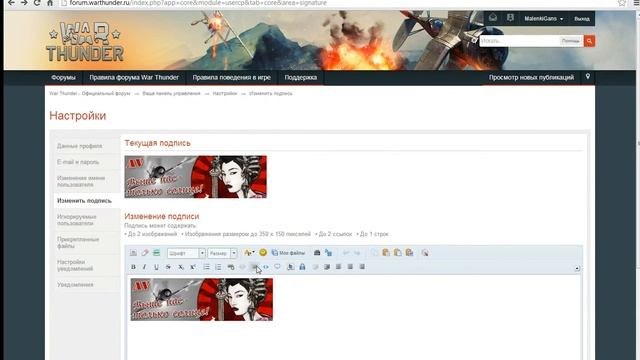Click the envelope messages icon in header
The image size is (640, 360).
click(x=493, y=18)
